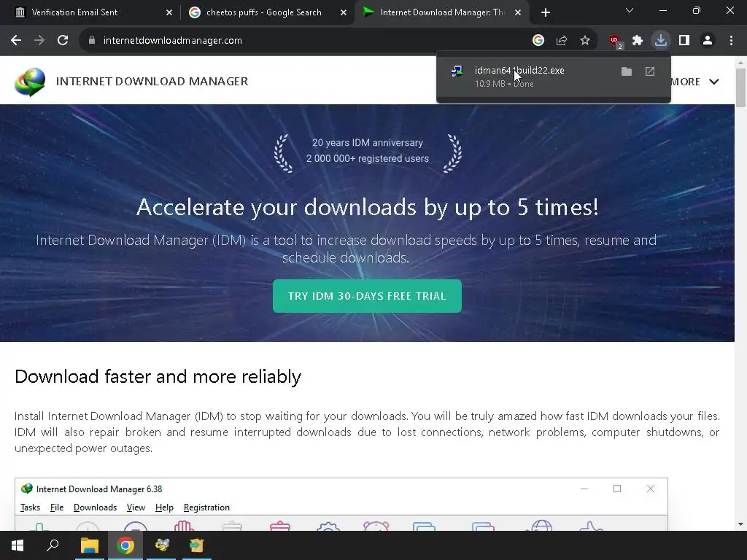The height and width of the screenshot is (560, 747).
Task: Click "Accelerate your downloads by up to 5 times!" heading
Action: coord(368,207)
